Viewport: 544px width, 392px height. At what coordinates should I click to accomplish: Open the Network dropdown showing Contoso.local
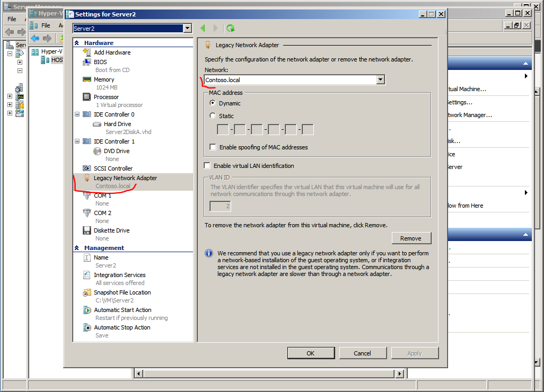pyautogui.click(x=381, y=79)
